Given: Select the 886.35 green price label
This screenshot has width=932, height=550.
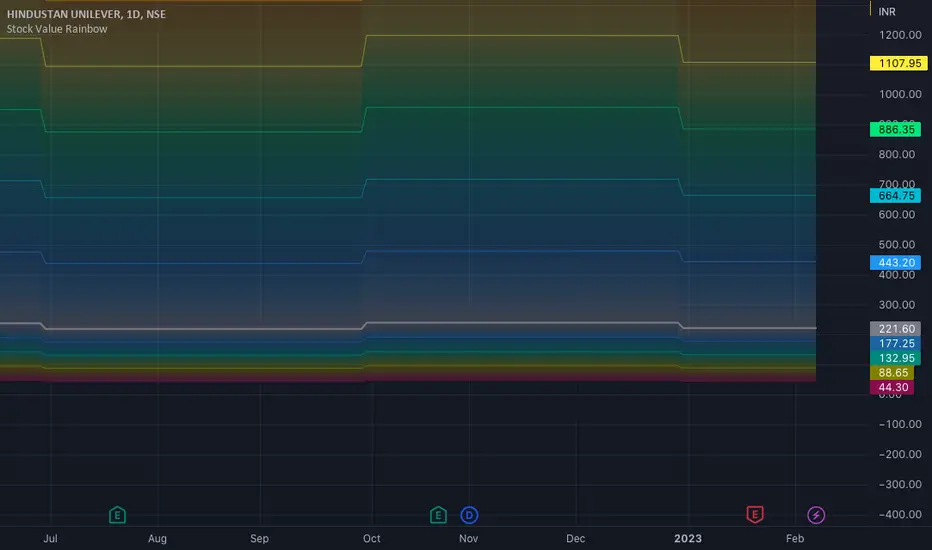Looking at the screenshot, I should 895,129.
